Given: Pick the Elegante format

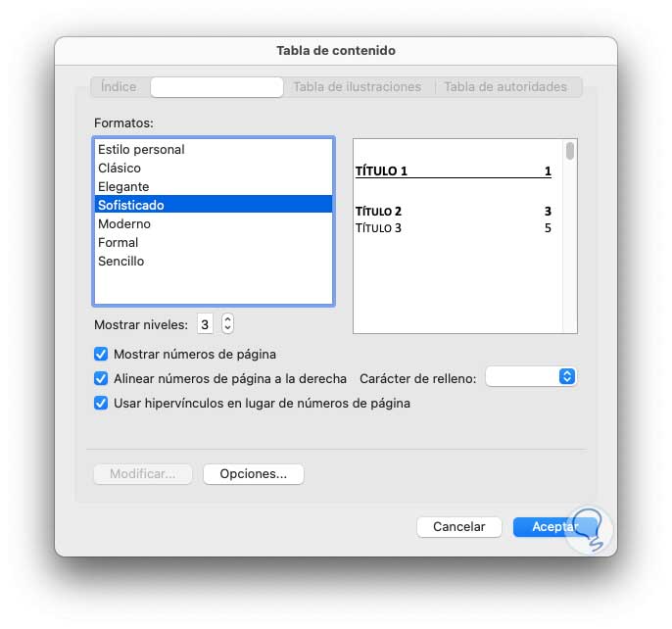Looking at the screenshot, I should 123,187.
